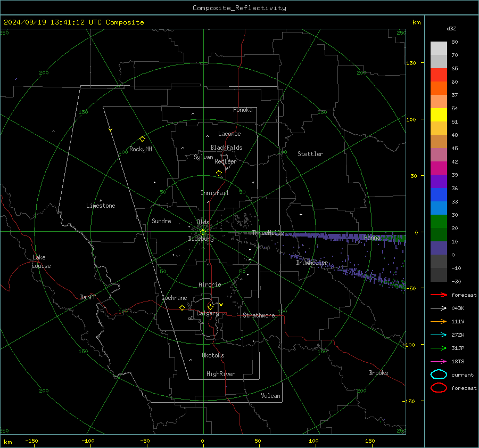The width and height of the screenshot is (479, 448).
Task: Click the Ponoka town label
Action: [243, 110]
